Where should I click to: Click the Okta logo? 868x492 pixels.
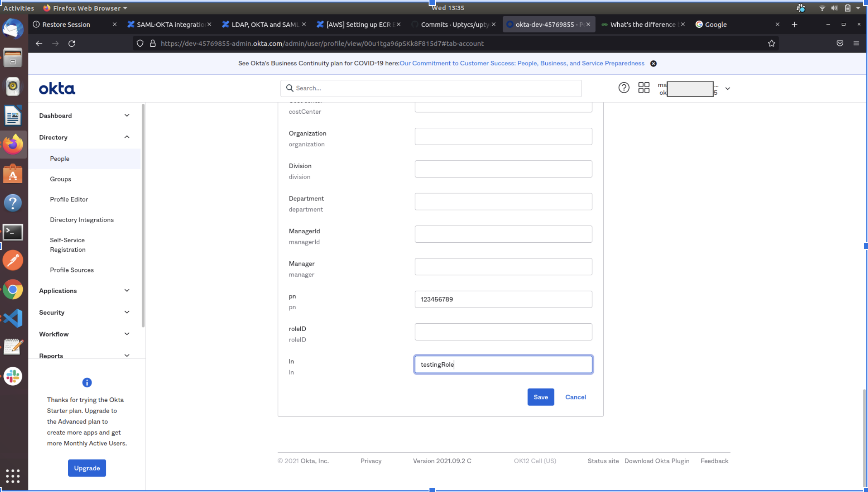point(57,88)
